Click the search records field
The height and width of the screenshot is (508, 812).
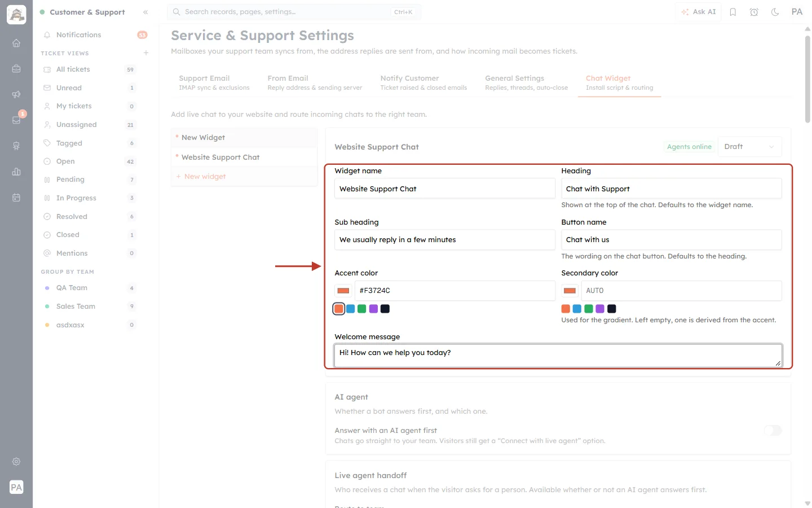click(294, 12)
